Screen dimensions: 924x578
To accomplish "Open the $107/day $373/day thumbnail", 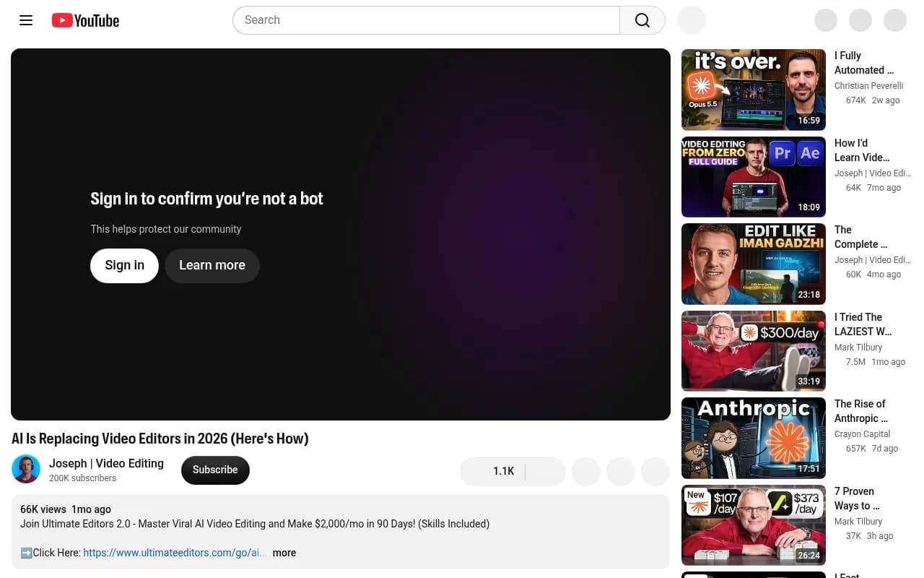I will coord(754,525).
